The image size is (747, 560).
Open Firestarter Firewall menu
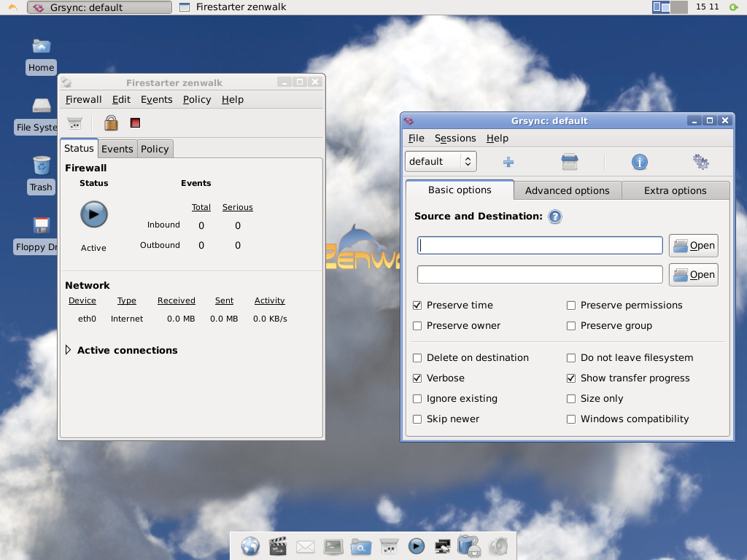[x=83, y=99]
